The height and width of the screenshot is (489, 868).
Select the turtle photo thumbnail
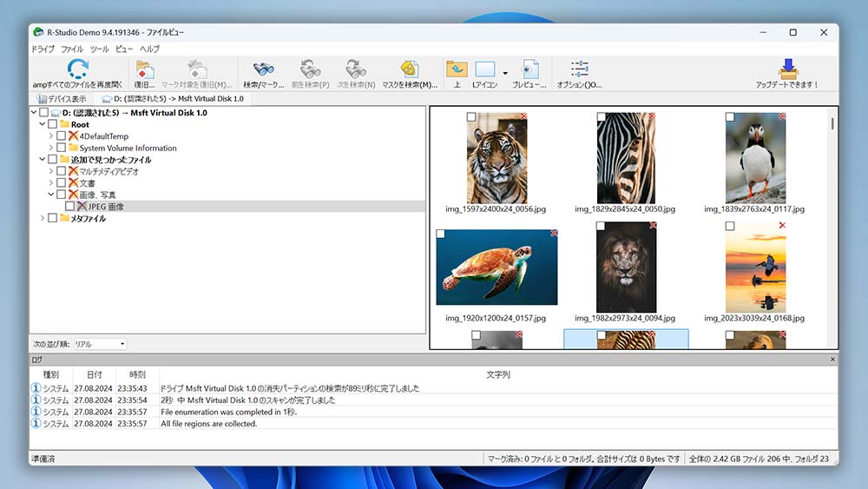point(496,268)
